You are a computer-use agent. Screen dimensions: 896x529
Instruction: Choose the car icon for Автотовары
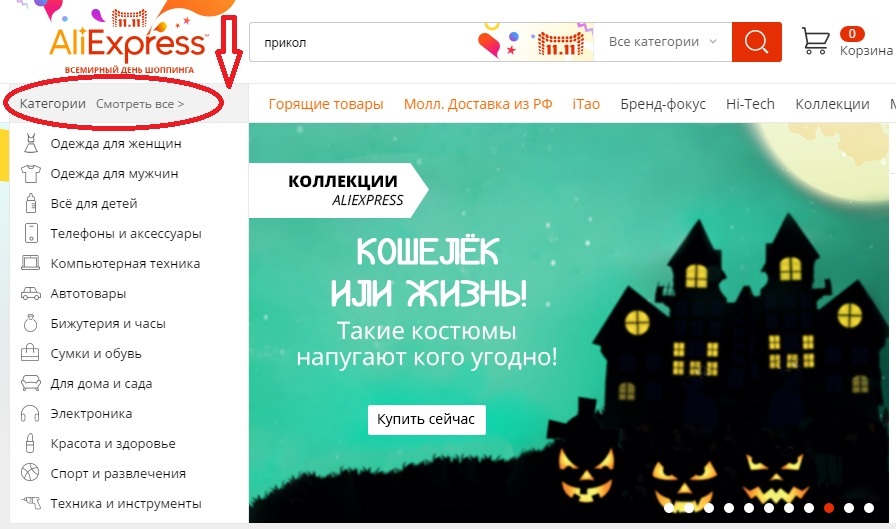click(31, 294)
